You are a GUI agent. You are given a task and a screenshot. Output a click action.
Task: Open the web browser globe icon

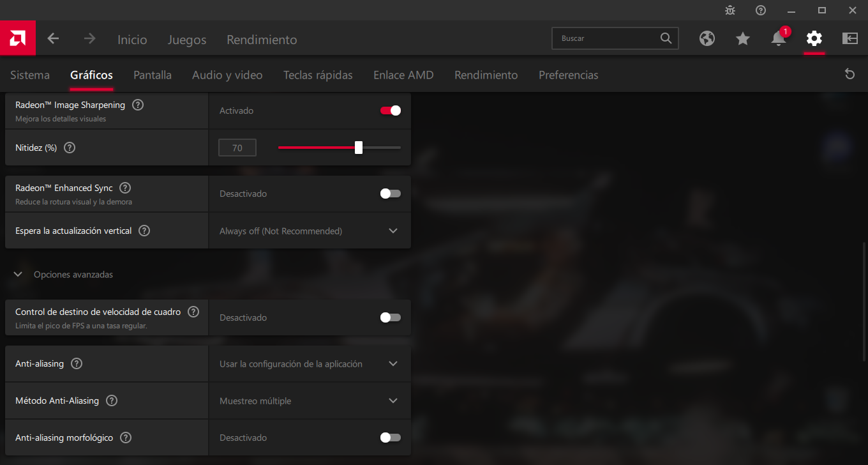click(x=707, y=38)
